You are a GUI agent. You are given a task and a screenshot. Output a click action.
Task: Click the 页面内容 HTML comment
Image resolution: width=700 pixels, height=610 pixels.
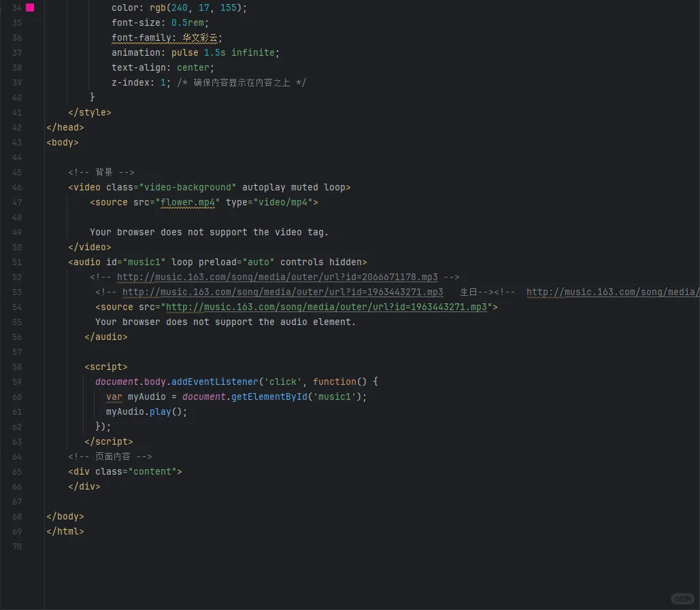point(110,456)
